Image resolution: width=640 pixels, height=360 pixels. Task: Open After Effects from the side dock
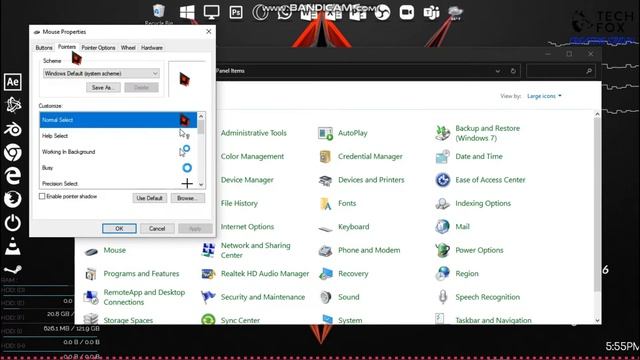(13, 82)
